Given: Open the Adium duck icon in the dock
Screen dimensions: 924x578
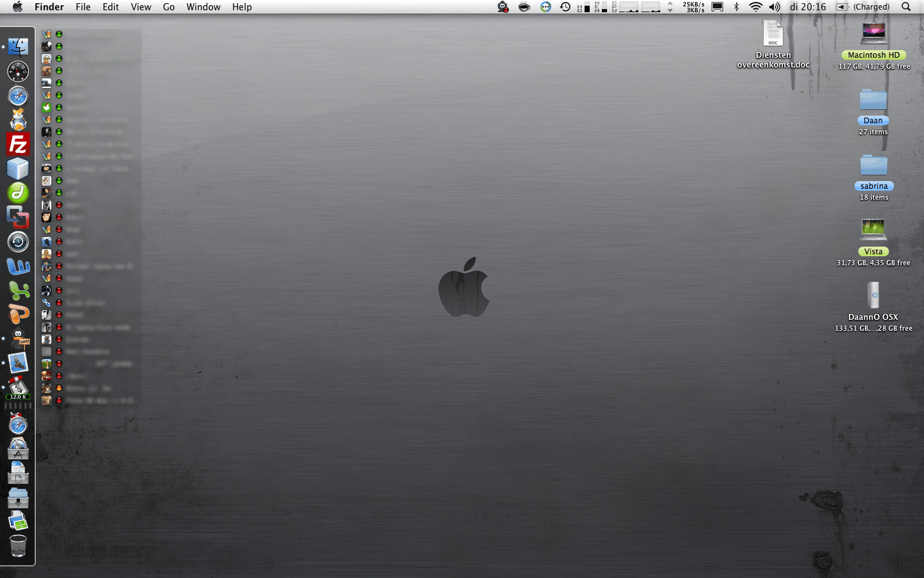Looking at the screenshot, I should pos(18,338).
